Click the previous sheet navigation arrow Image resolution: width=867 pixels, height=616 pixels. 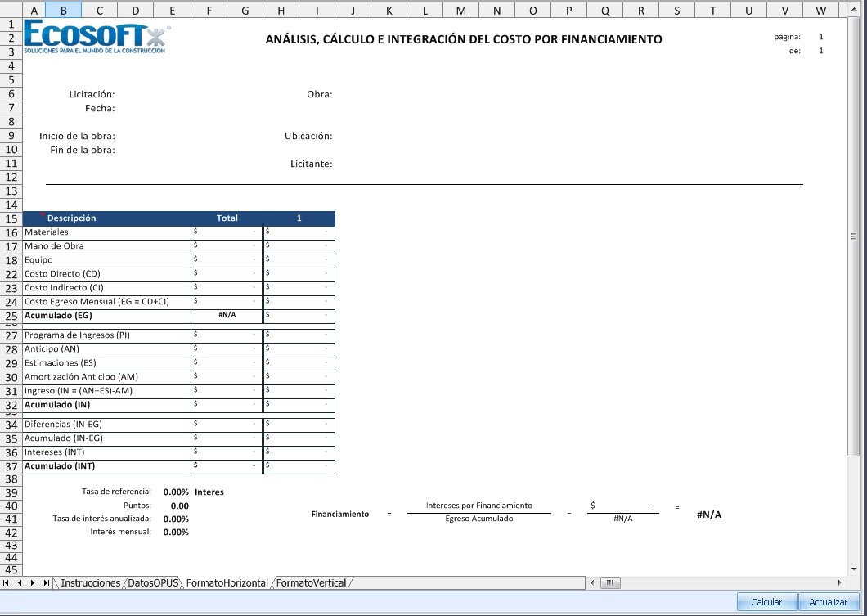coord(20,582)
